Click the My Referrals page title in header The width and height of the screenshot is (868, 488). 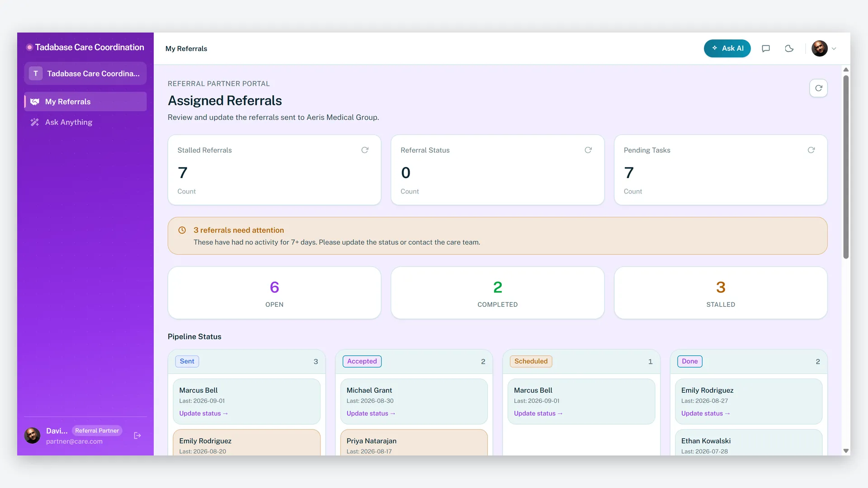click(186, 49)
